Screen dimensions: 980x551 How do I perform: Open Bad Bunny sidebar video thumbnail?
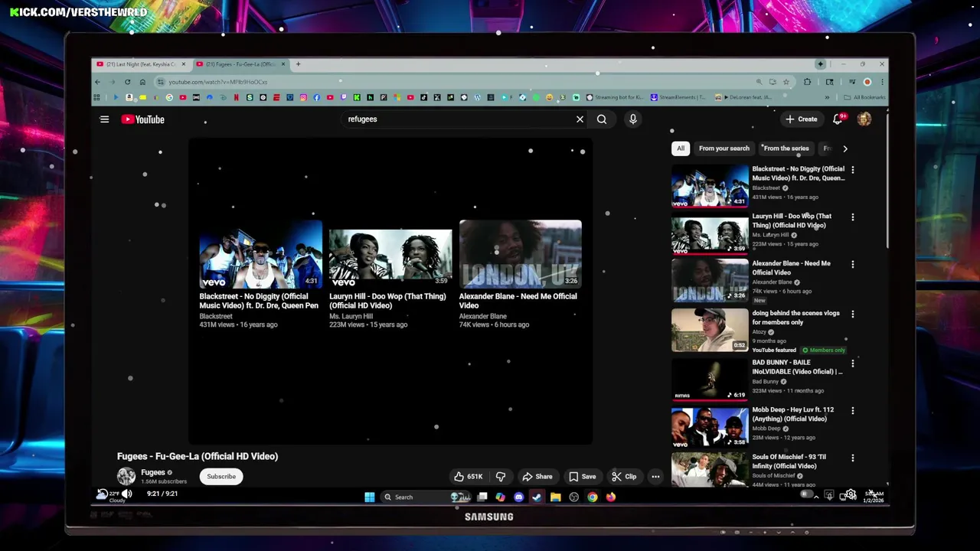click(710, 380)
